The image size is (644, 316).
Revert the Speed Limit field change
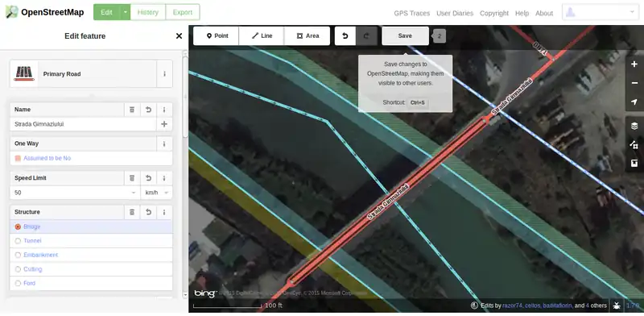point(148,178)
